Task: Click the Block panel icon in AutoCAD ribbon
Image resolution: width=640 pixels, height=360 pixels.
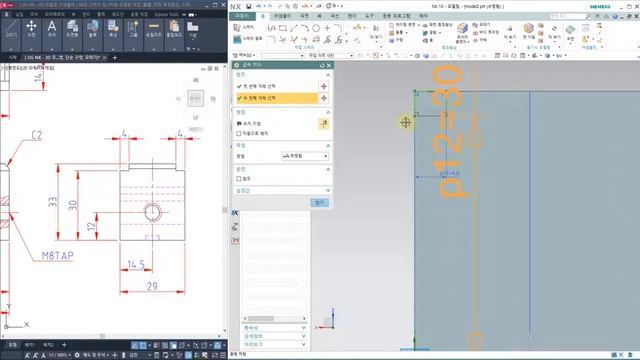Action: (x=93, y=27)
